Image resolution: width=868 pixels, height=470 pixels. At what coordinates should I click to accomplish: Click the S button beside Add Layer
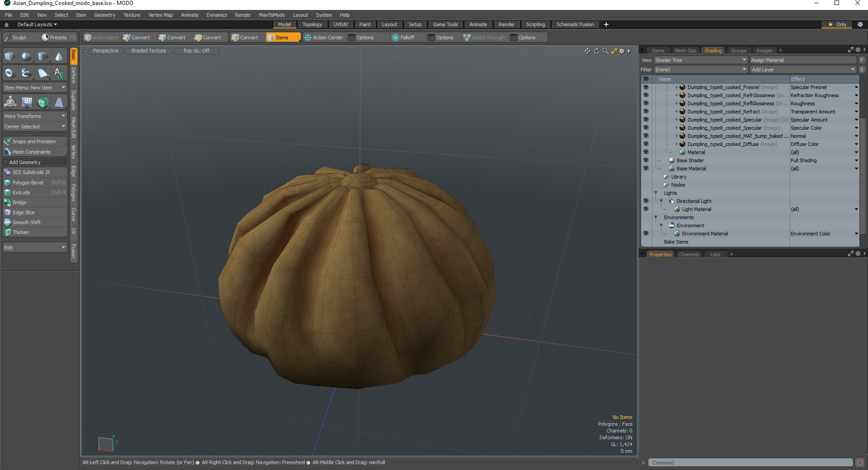[862, 70]
